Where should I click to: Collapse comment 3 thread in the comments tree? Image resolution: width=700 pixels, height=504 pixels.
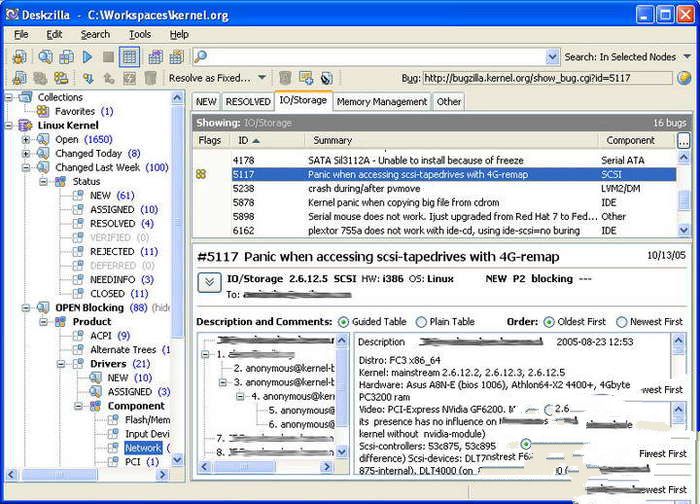click(x=223, y=383)
